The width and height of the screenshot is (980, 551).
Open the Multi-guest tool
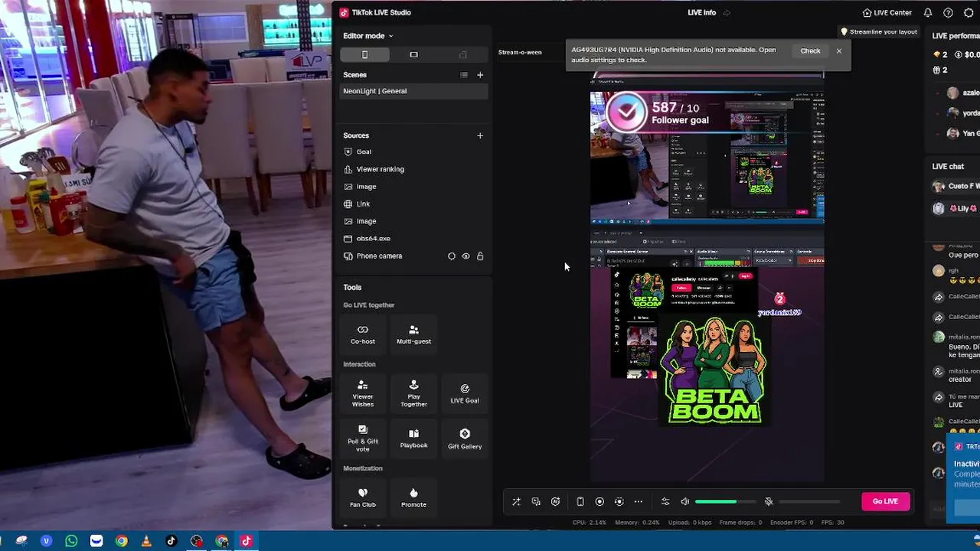(413, 334)
